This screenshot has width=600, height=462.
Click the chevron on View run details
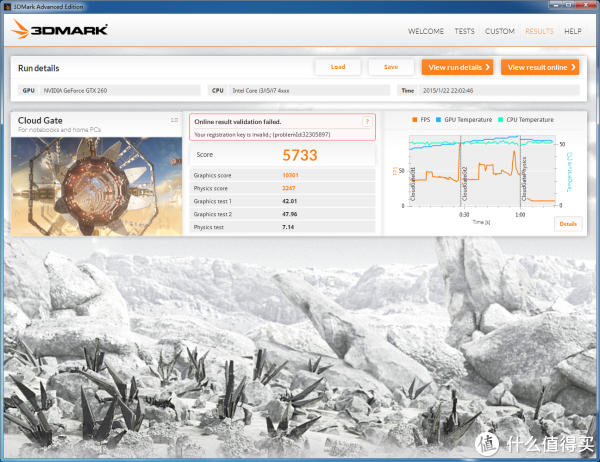(488, 67)
